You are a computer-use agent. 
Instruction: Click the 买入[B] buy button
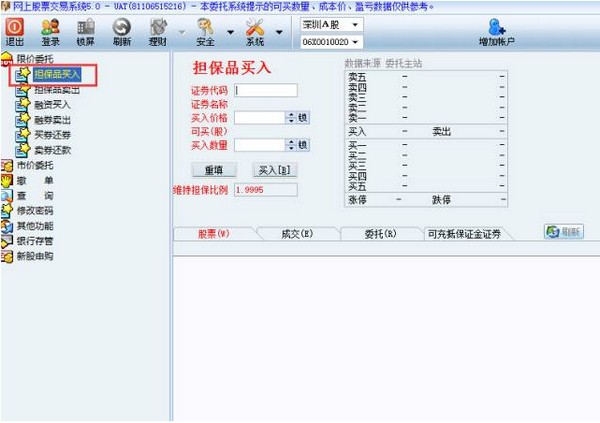(x=275, y=170)
